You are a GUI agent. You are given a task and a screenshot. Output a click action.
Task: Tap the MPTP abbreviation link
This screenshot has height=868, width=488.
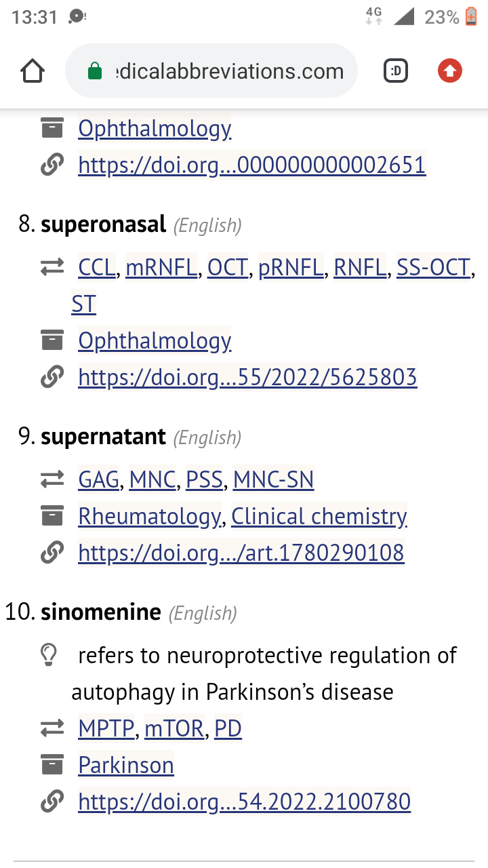point(106,728)
